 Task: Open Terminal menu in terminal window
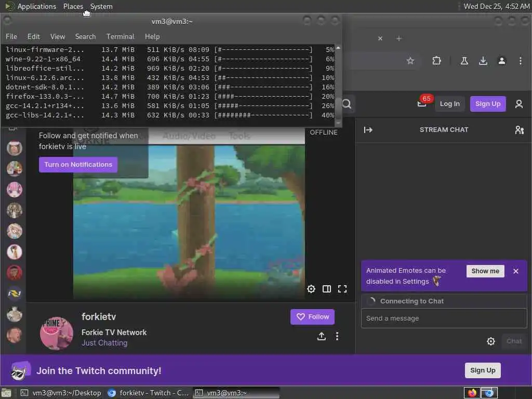(x=120, y=36)
